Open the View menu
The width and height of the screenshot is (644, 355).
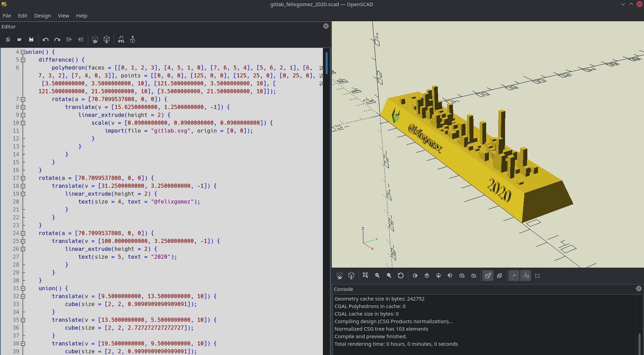(63, 16)
